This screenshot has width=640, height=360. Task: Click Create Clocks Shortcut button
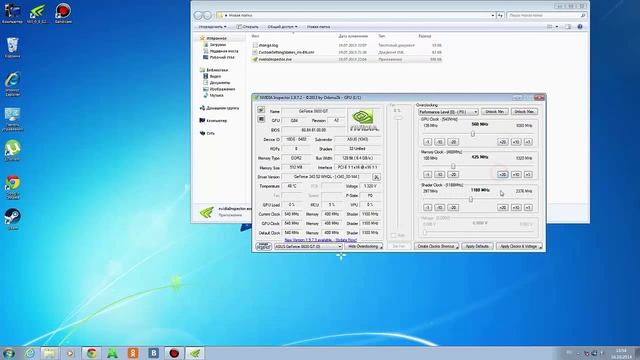coord(436,247)
